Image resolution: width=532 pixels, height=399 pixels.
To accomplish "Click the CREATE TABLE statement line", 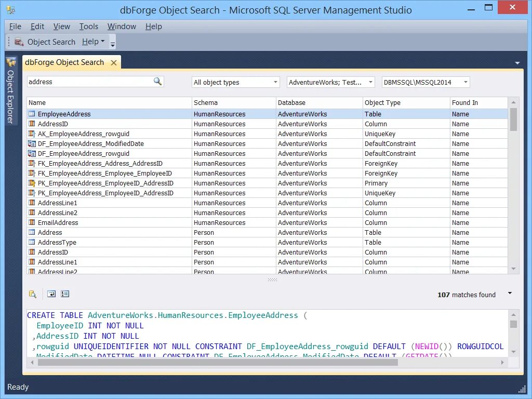I will [167, 315].
